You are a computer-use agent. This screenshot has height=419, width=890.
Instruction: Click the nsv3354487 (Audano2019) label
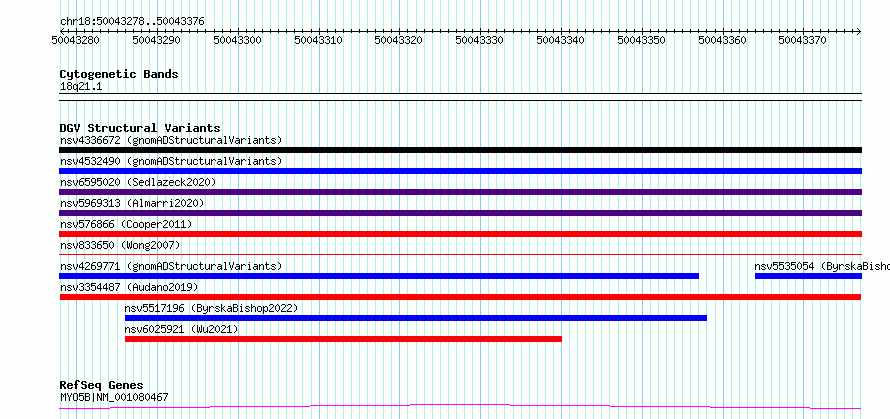(129, 287)
